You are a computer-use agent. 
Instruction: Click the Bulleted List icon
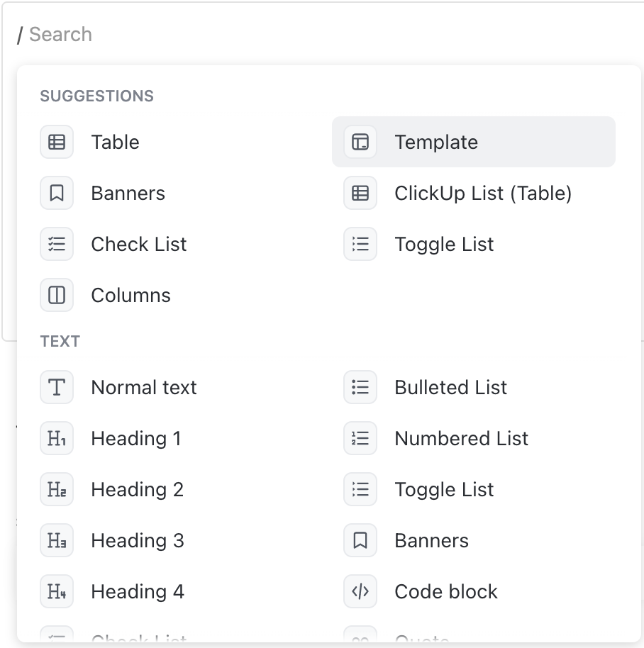pyautogui.click(x=360, y=387)
